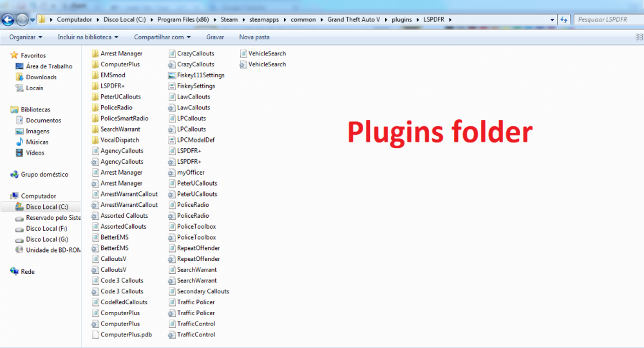
Task: Expand breadcrumb arrow after Grand Theft Auto V
Action: (x=386, y=20)
